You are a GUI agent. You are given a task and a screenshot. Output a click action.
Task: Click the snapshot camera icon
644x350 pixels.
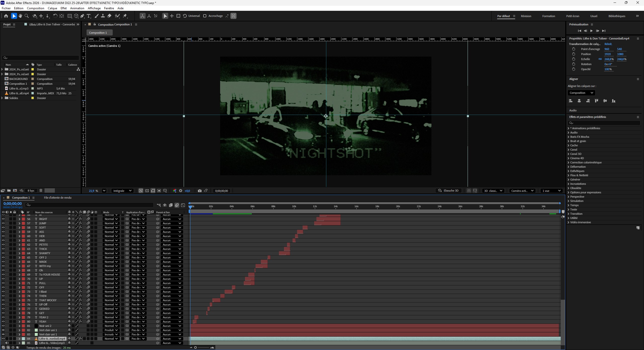pyautogui.click(x=199, y=191)
